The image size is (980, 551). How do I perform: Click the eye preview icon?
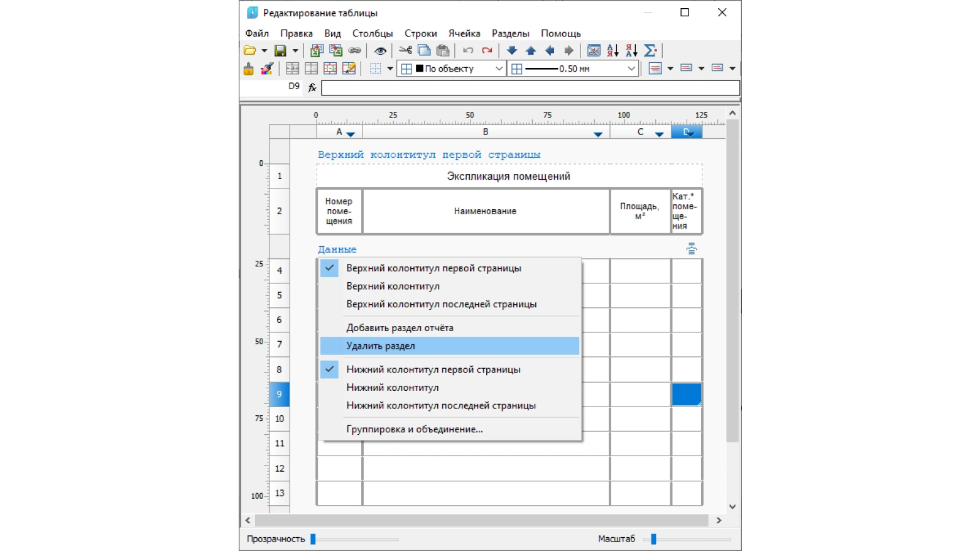(380, 50)
